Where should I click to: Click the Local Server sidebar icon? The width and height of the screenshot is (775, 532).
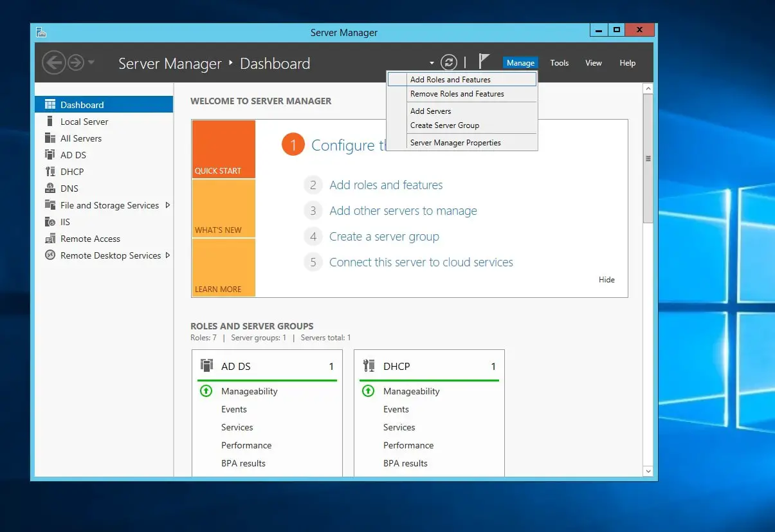point(50,121)
